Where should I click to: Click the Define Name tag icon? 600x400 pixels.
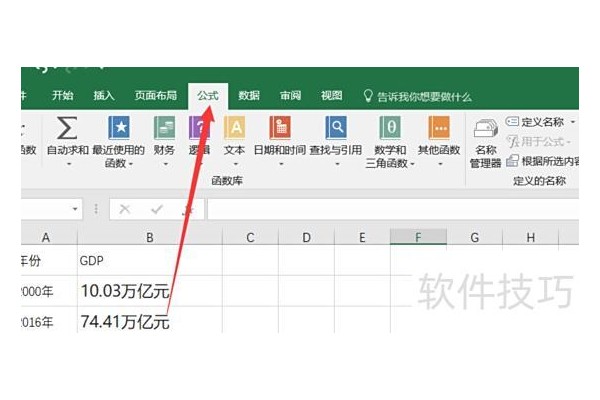512,122
